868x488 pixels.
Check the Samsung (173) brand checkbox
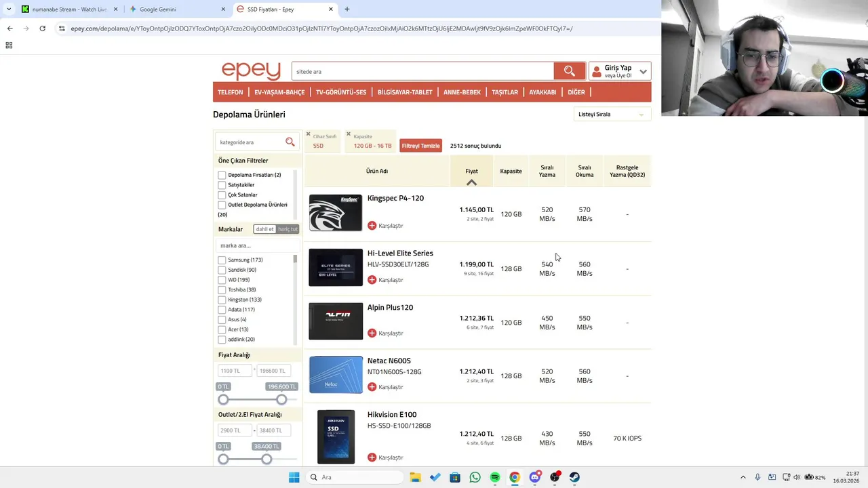(222, 260)
